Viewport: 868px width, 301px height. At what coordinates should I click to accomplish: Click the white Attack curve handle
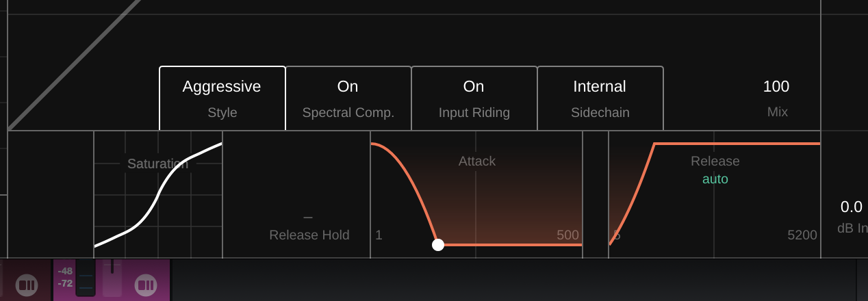point(438,245)
